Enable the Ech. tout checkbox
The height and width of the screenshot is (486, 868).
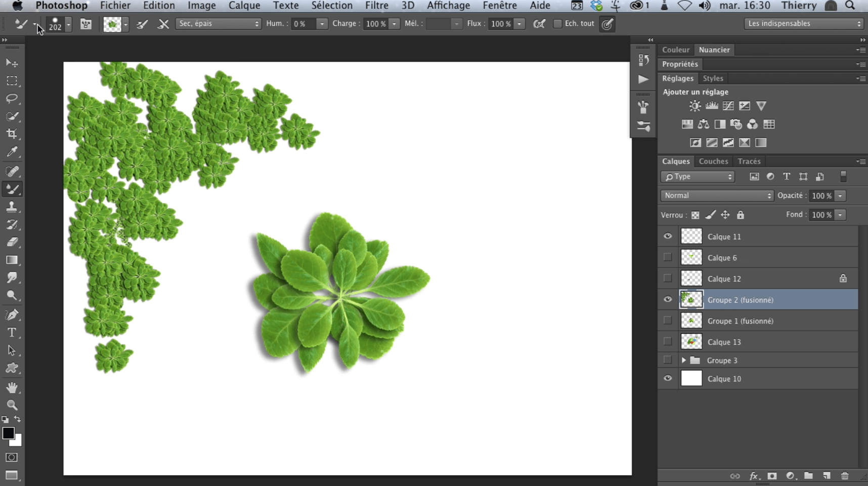click(557, 24)
